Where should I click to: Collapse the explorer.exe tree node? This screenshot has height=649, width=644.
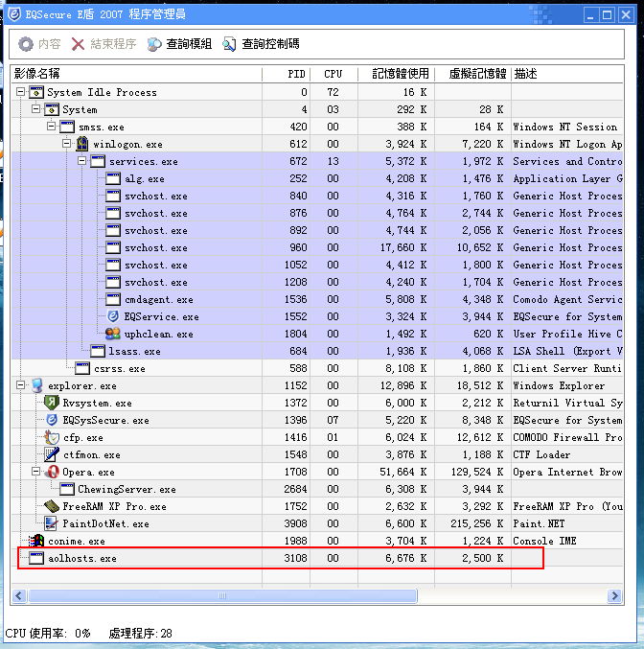tap(20, 385)
